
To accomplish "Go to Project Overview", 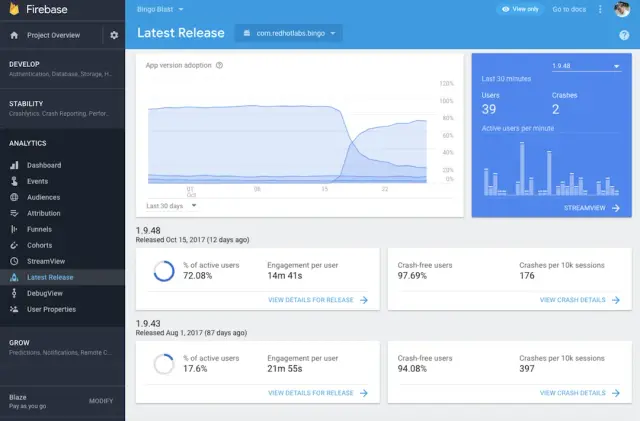I will click(51, 35).
